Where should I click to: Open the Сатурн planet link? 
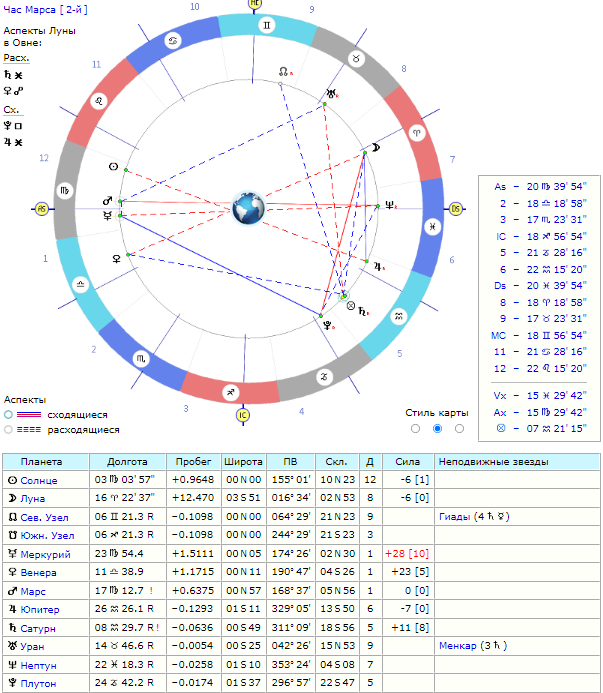point(38,628)
